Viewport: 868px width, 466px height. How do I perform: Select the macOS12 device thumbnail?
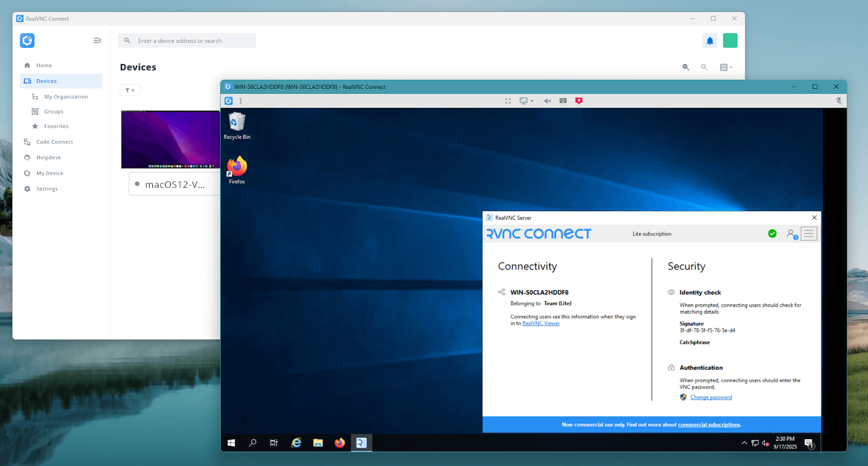[170, 139]
